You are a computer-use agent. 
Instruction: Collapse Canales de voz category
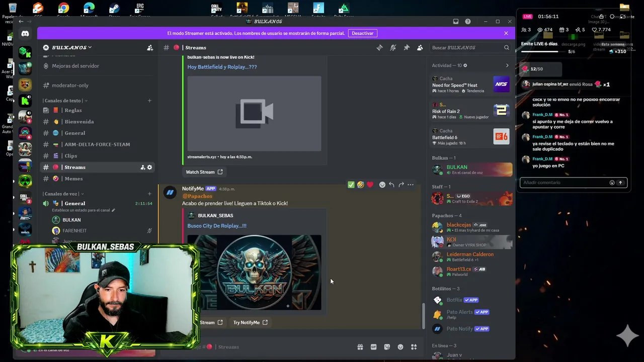click(x=63, y=194)
